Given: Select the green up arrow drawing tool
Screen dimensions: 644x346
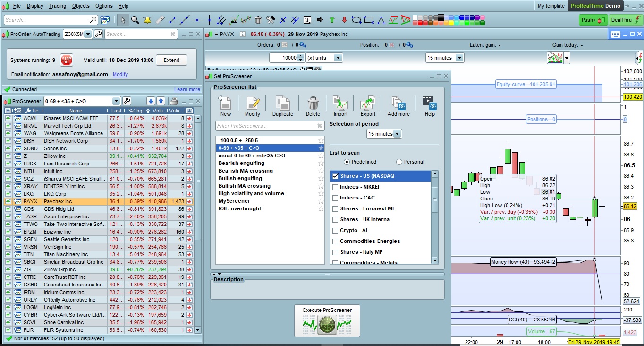Looking at the screenshot, I should tap(332, 20).
